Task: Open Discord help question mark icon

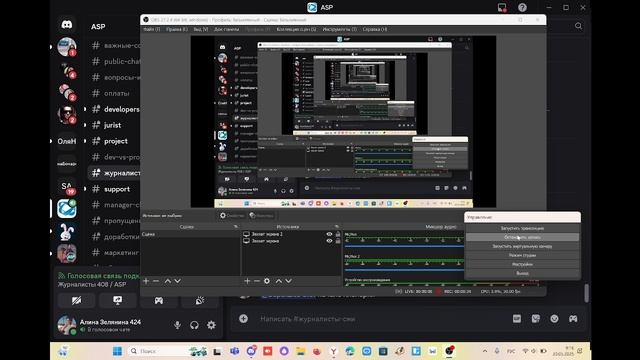Action: pyautogui.click(x=522, y=7)
